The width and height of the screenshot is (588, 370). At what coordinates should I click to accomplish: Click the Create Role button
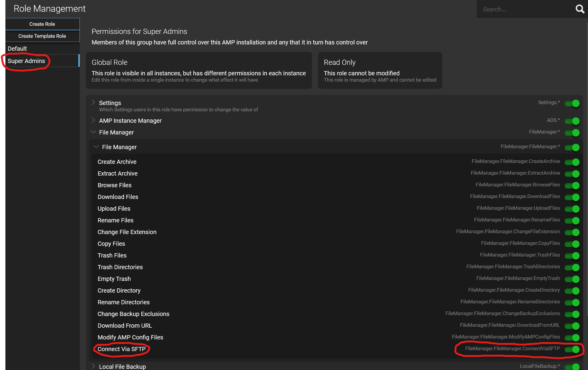(x=42, y=24)
